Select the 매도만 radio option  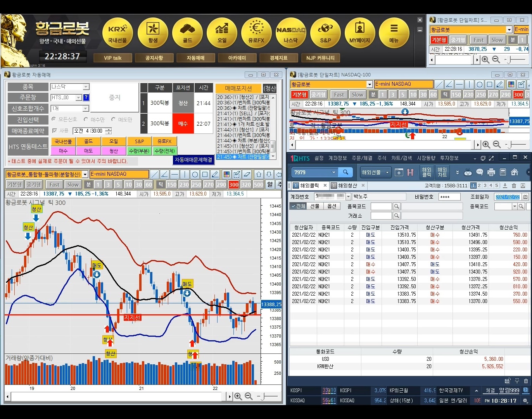click(122, 119)
